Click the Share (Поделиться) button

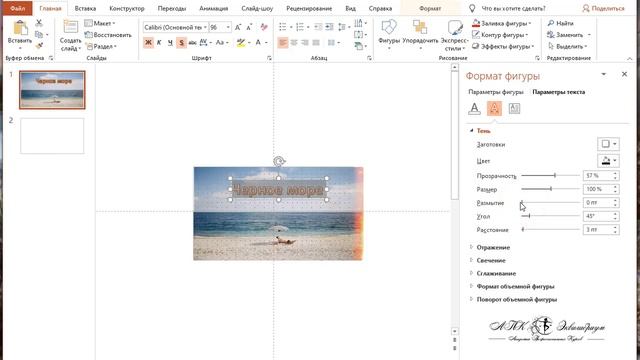tap(603, 8)
